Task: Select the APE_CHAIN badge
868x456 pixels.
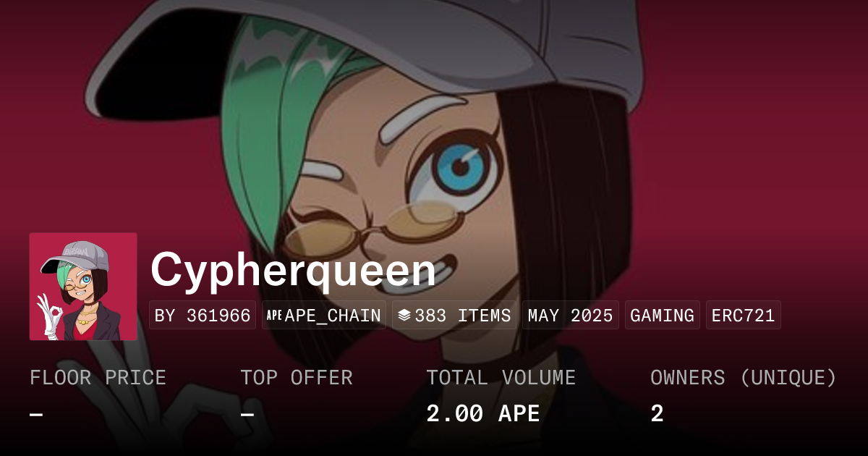Action: pyautogui.click(x=324, y=316)
